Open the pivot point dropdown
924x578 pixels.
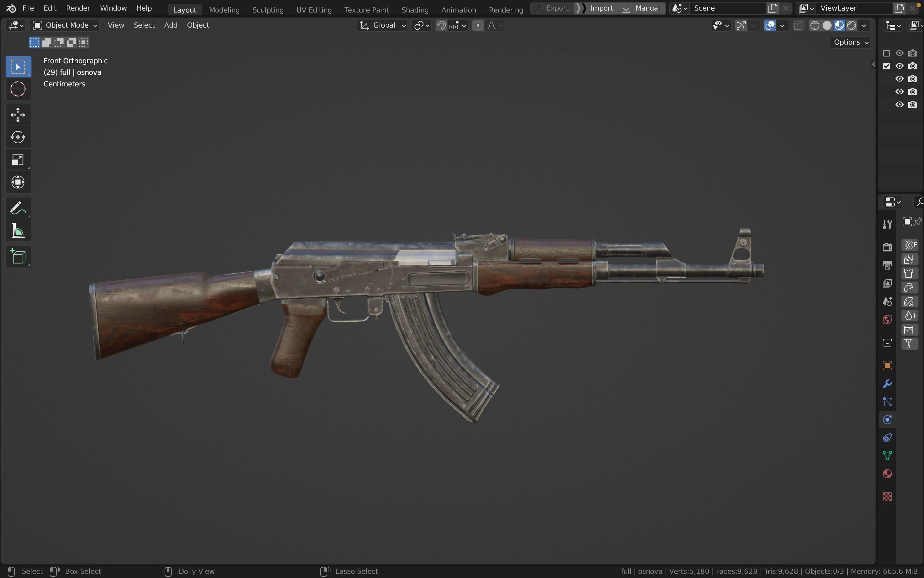pyautogui.click(x=422, y=26)
